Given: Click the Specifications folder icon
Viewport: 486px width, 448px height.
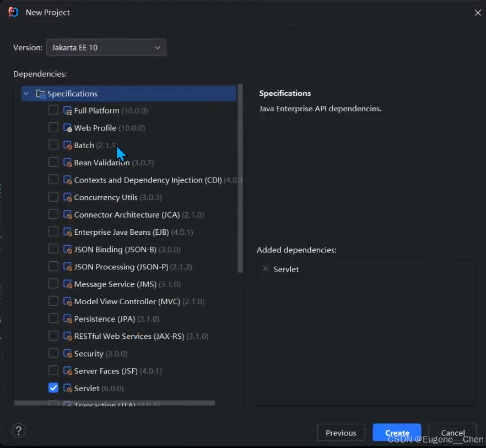Looking at the screenshot, I should pyautogui.click(x=40, y=94).
